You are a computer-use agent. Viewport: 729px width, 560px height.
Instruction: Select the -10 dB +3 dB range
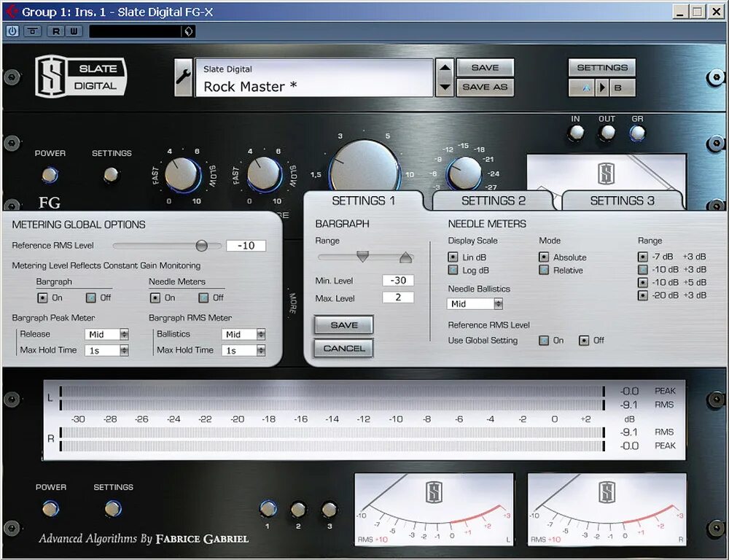[x=642, y=270]
